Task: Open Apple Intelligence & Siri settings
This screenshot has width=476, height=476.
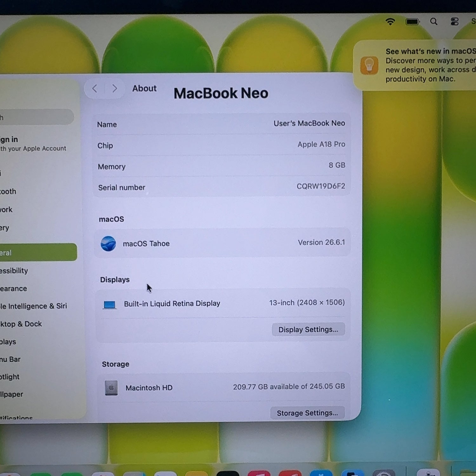Action: tap(33, 306)
